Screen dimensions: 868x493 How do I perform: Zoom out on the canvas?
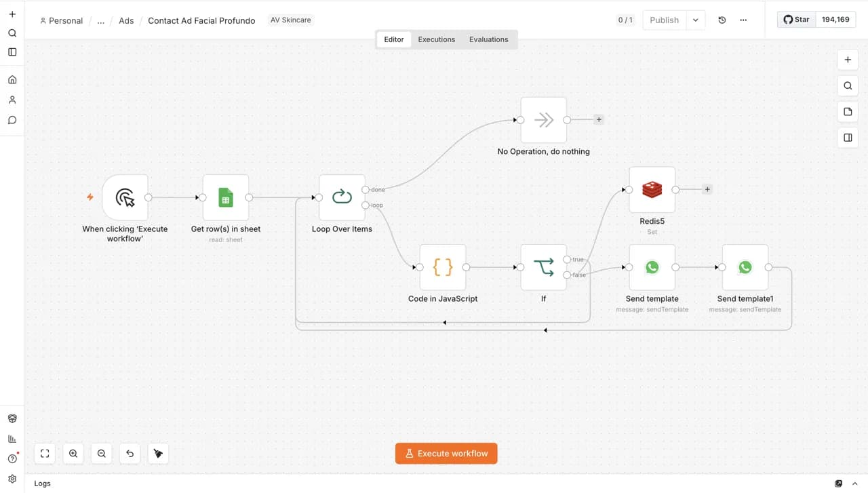click(102, 454)
